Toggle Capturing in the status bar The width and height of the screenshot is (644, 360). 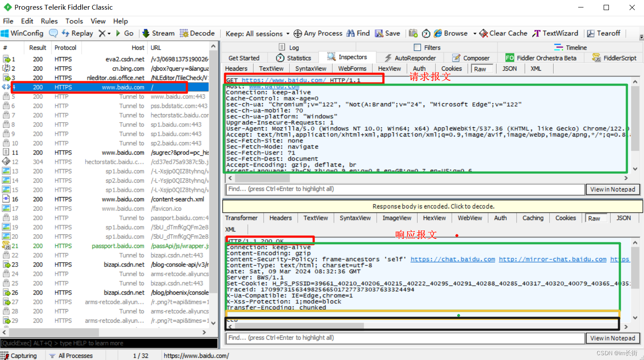19,356
